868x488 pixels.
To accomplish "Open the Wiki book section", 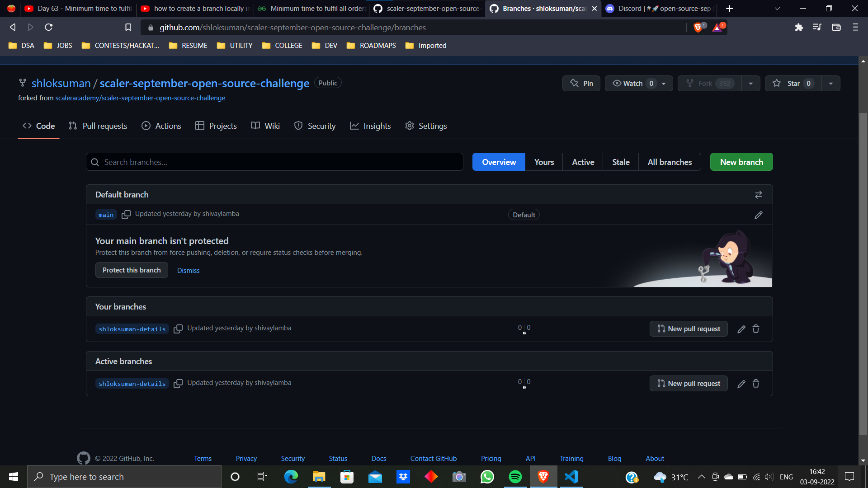I will coord(265,126).
